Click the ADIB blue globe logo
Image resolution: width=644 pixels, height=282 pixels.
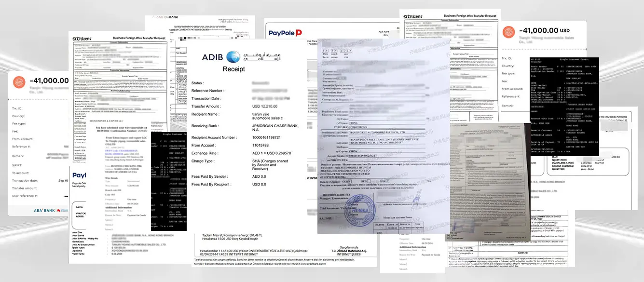click(233, 56)
